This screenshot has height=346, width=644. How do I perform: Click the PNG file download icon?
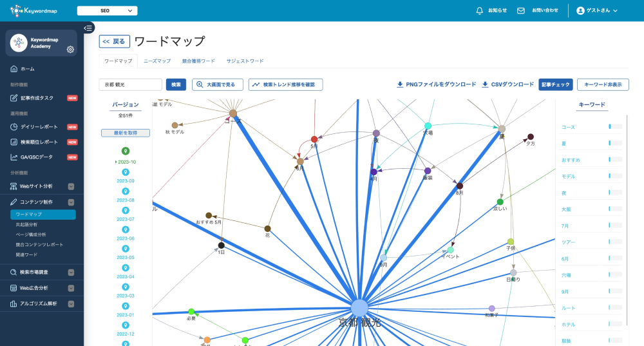pyautogui.click(x=400, y=84)
